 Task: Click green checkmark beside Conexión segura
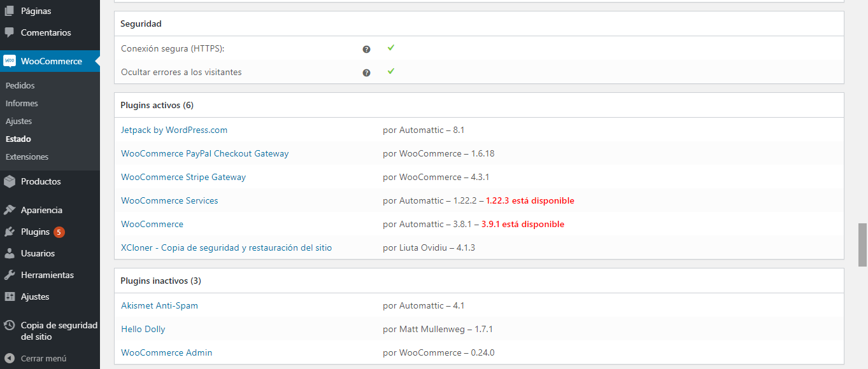pyautogui.click(x=391, y=48)
